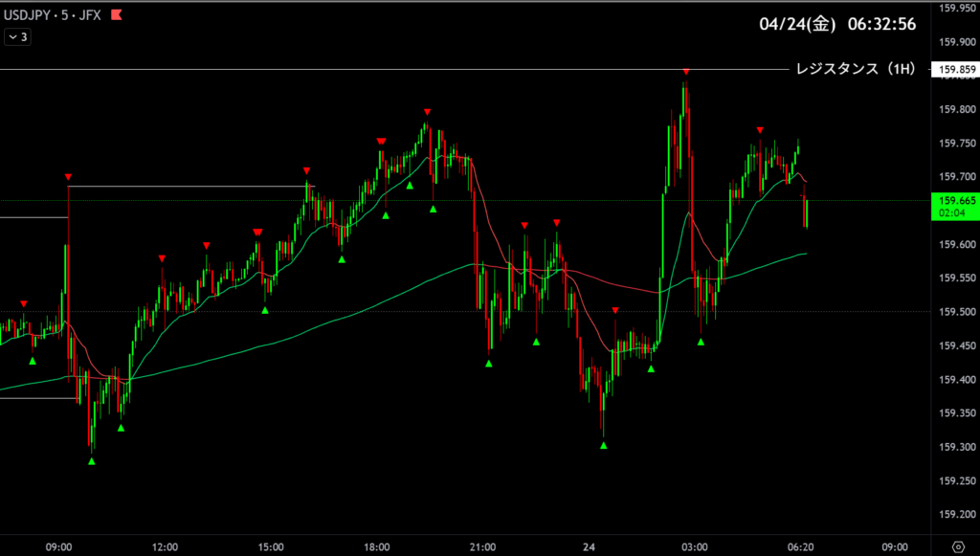Click the 159.400 price scale label
The width and height of the screenshot is (980, 556).
[956, 380]
